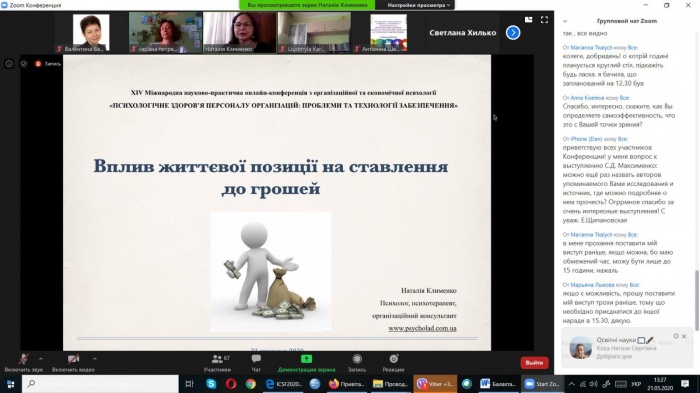The width and height of the screenshot is (700, 393).
Task: Open the Chat icon in toolbar
Action: point(256,359)
